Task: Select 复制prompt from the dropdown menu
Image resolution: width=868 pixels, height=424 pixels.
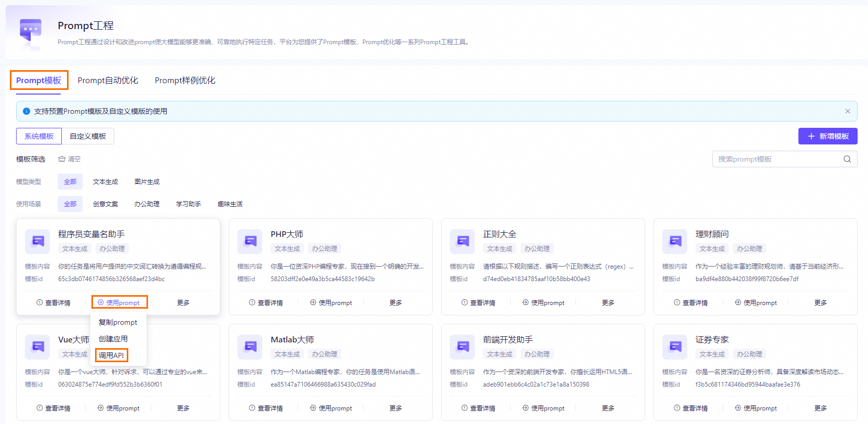Action: click(x=118, y=322)
